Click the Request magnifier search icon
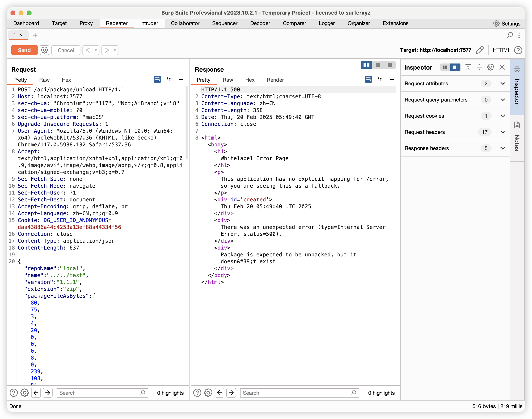The height and width of the screenshot is (419, 532). 142,393
